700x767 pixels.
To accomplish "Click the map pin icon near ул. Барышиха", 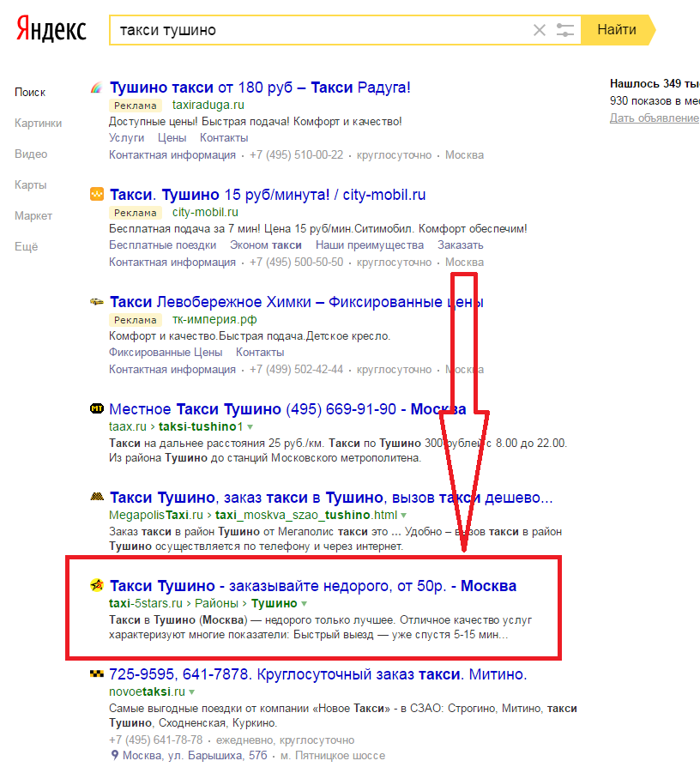I will [x=114, y=755].
